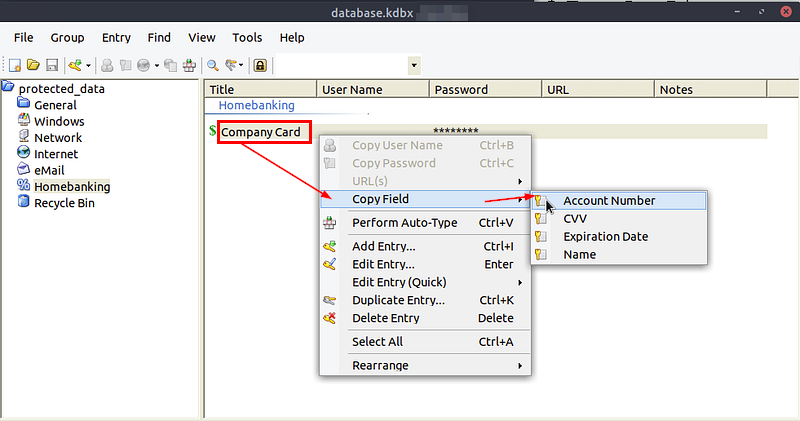Open Show Entries dropdown arrow in toolbar
This screenshot has width=800, height=421.
point(241,65)
